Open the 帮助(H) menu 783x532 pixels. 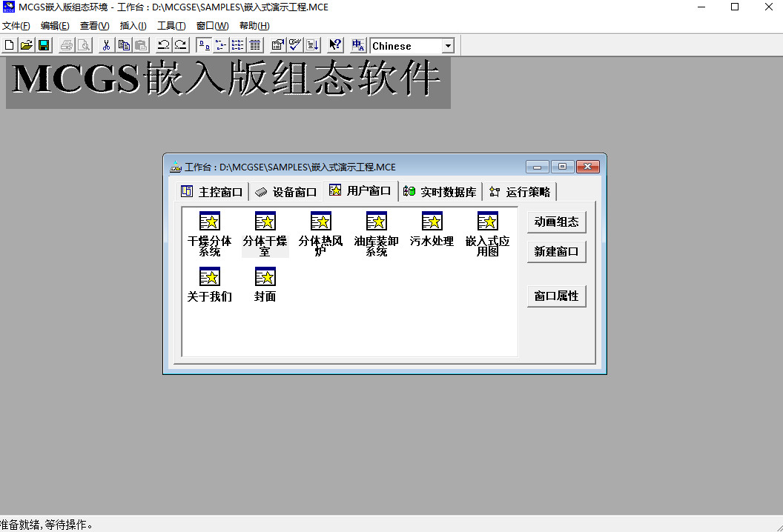[x=254, y=26]
